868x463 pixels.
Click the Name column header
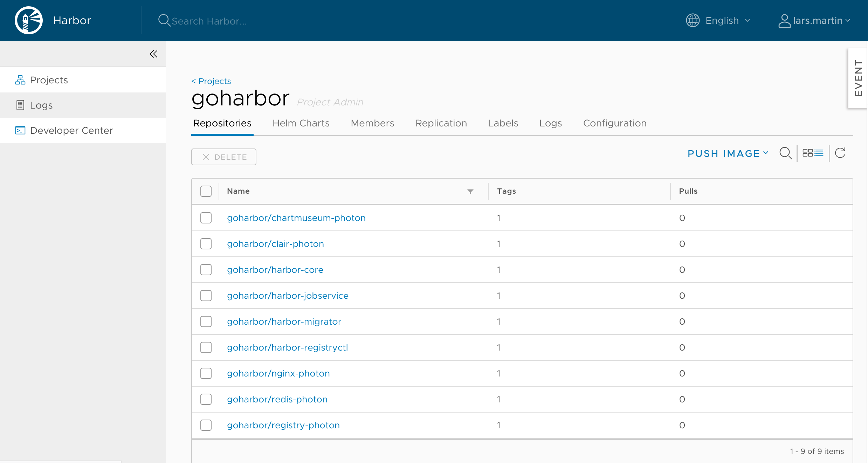(238, 191)
